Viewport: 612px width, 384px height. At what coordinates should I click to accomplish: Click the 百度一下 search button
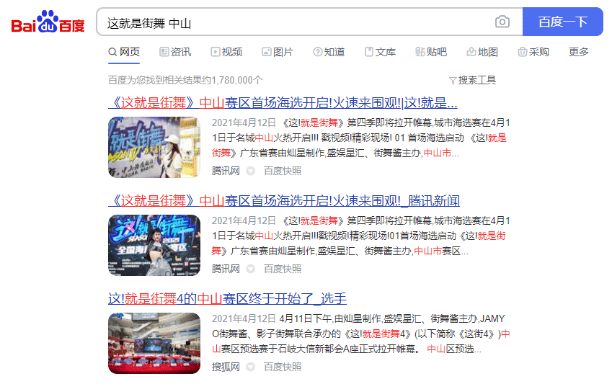point(562,21)
